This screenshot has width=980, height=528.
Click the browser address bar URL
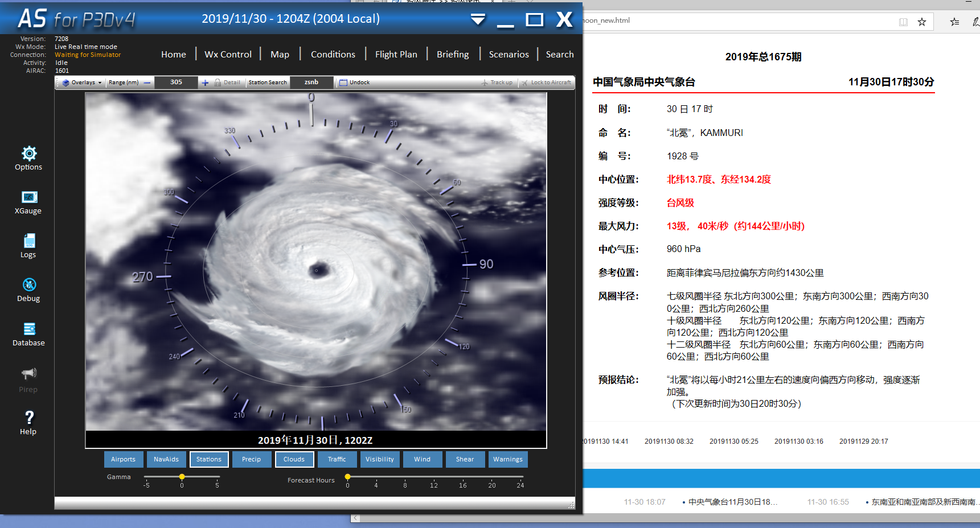607,20
